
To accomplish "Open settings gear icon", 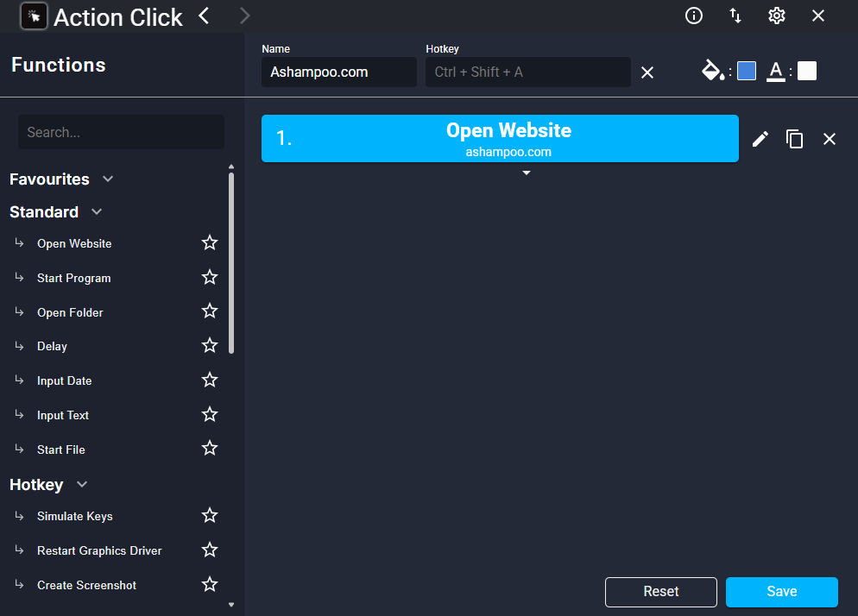I will coord(777,16).
